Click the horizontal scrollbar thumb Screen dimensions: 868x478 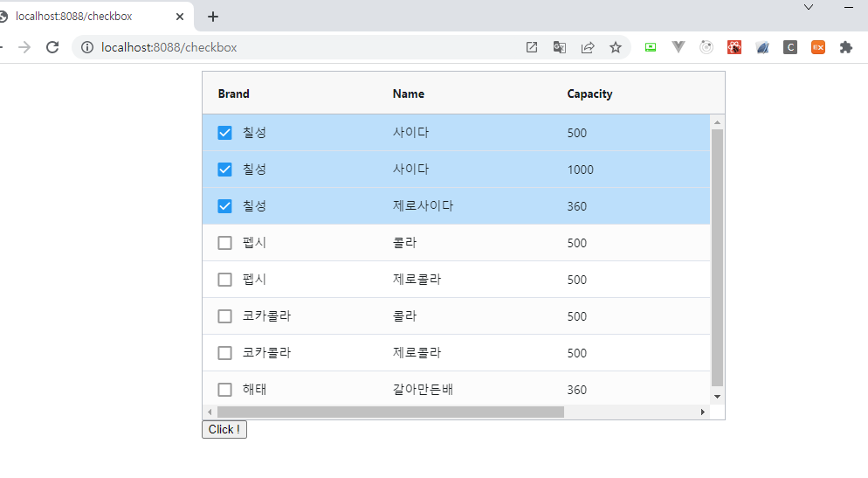(391, 412)
